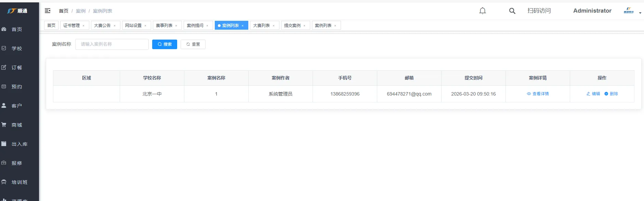
Task: Click the notification bell icon
Action: [x=482, y=11]
